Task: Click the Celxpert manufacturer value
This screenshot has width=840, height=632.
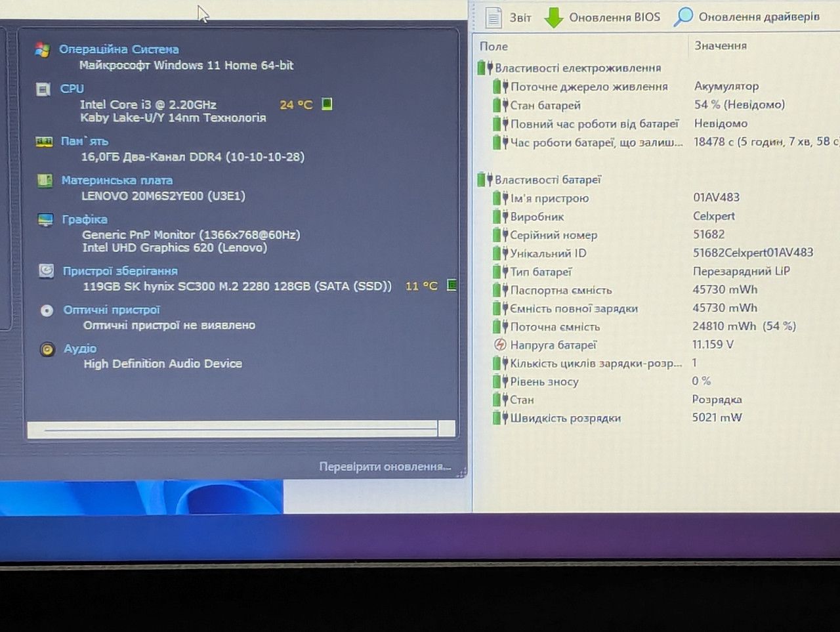Action: click(714, 216)
